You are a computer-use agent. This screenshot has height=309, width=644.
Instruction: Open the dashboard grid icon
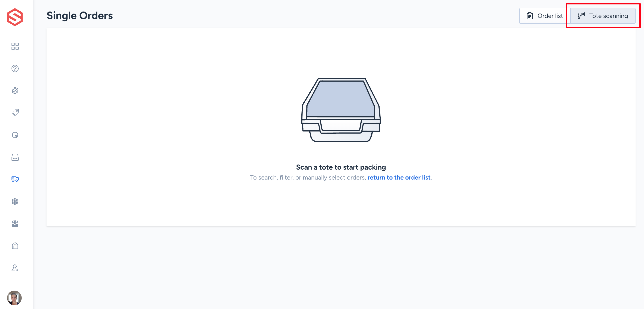click(x=15, y=46)
